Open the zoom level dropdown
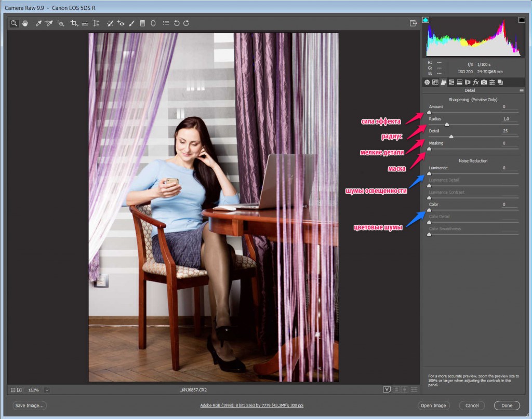532x419 pixels. click(x=47, y=389)
